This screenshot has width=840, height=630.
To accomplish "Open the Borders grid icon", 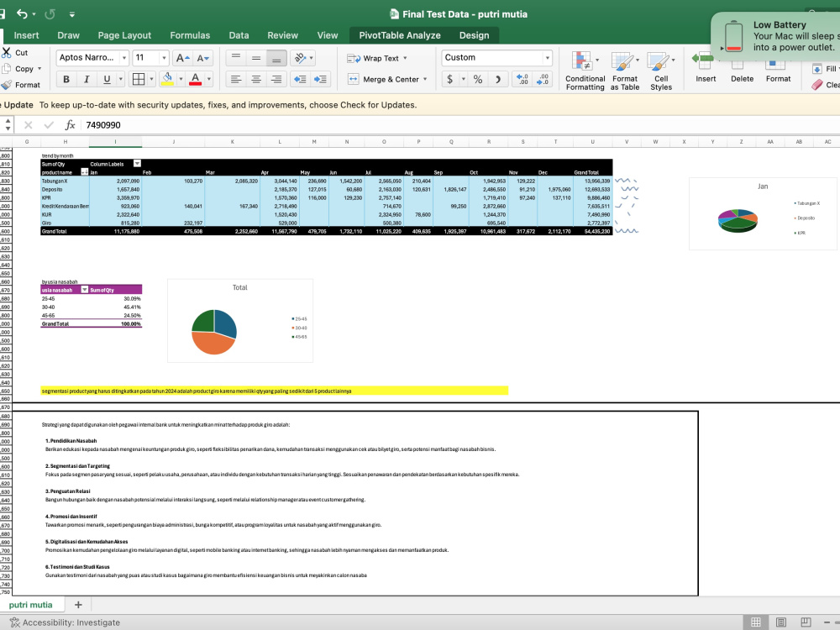I will click(x=139, y=79).
